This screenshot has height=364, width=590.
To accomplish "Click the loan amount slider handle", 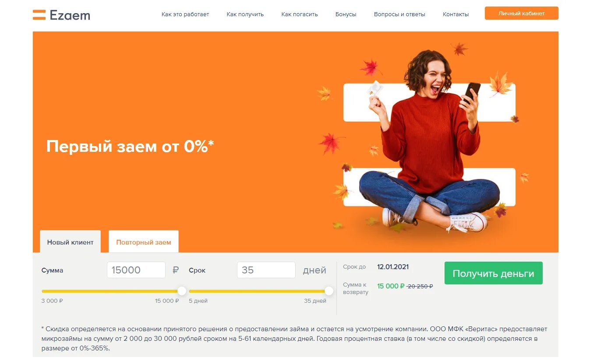I will tap(182, 291).
